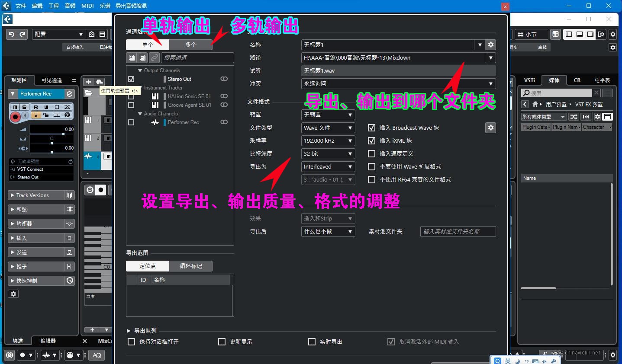This screenshot has width=622, height=364.
Task: Click the Track Versions section icon
Action: (x=69, y=195)
